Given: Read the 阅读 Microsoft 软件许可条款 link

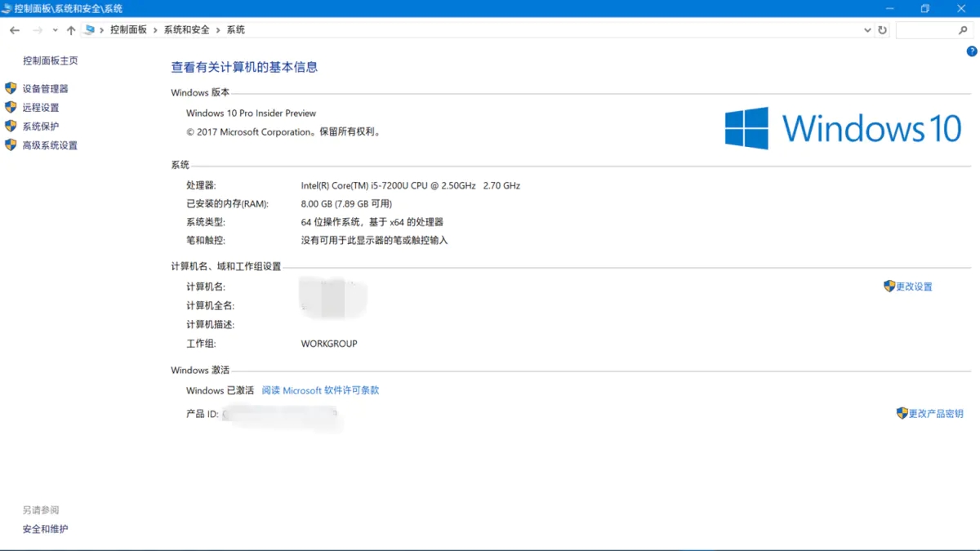Looking at the screenshot, I should click(320, 391).
